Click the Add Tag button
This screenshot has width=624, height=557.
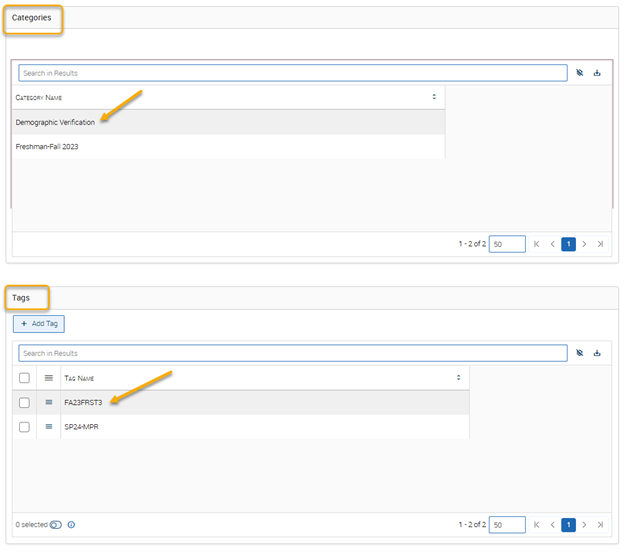[x=39, y=324]
